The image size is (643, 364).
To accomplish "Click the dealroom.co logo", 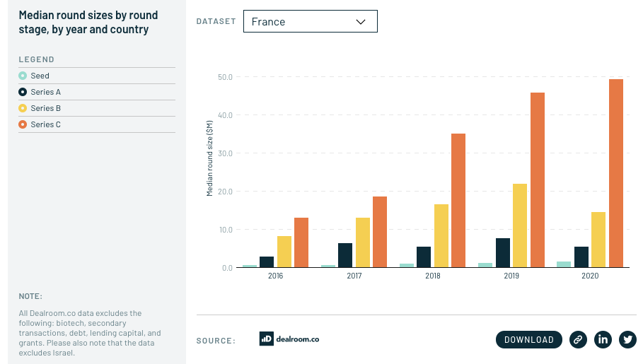I will click(x=289, y=339).
